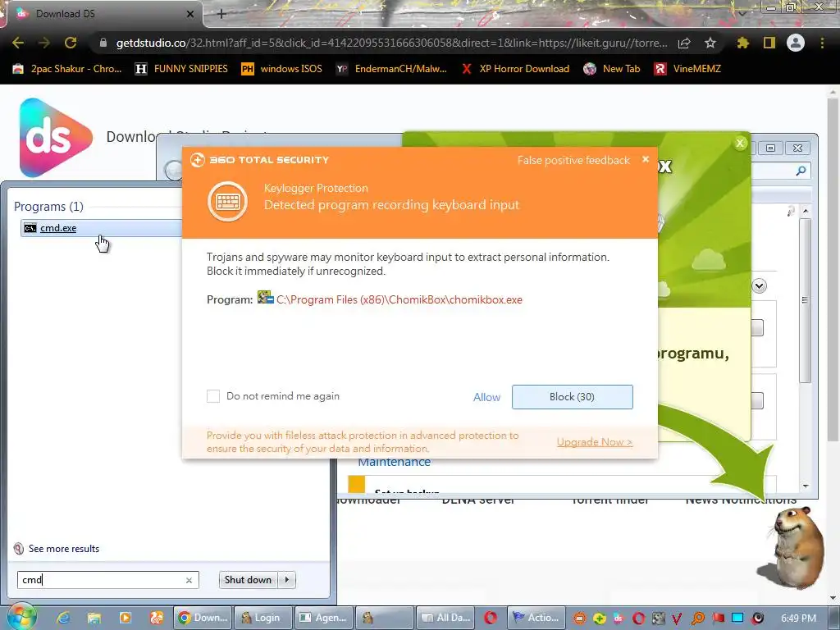This screenshot has height=630, width=840.
Task: Switch to Chrome Down... taskbar button
Action: 203,618
